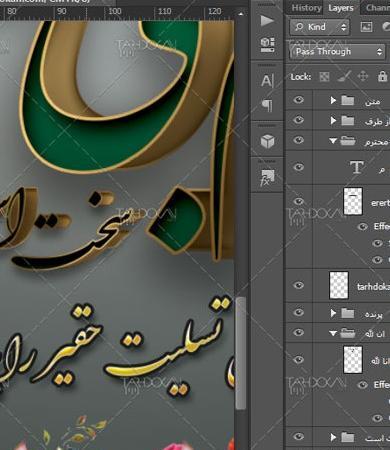The width and height of the screenshot is (390, 450).
Task: Hide the متن group
Action: click(299, 100)
